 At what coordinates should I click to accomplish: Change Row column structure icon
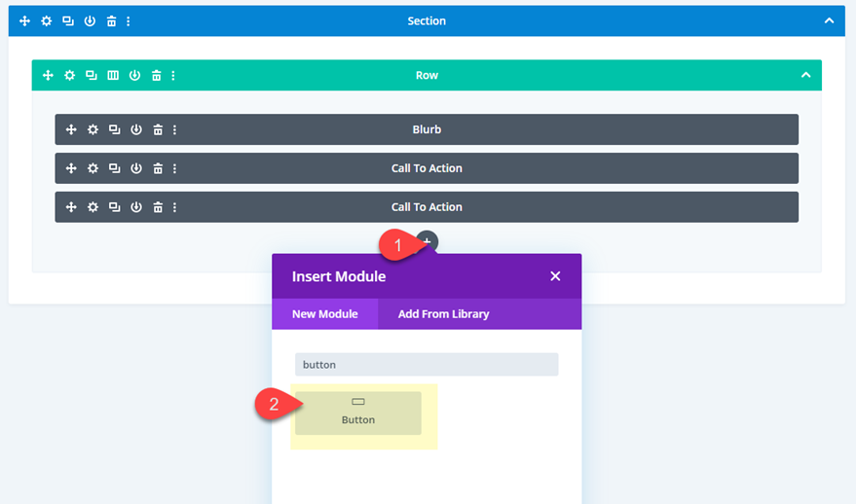[x=113, y=75]
